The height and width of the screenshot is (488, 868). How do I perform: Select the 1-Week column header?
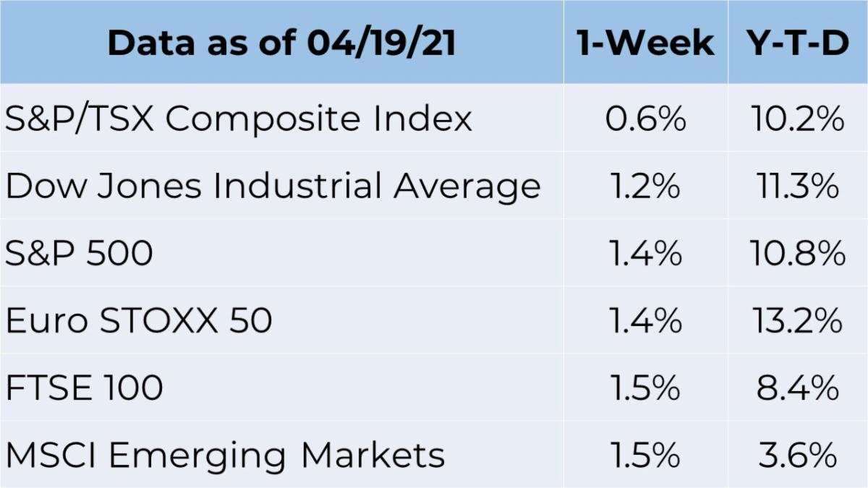(x=646, y=43)
